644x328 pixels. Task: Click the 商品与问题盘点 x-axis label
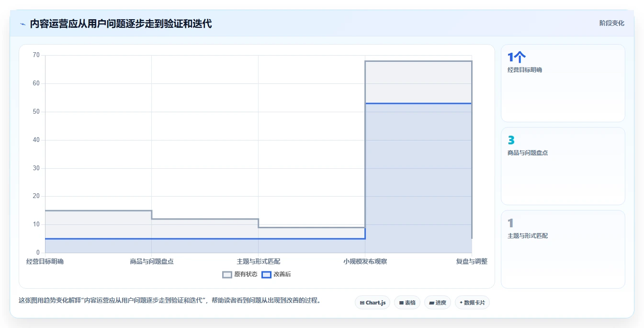click(151, 261)
